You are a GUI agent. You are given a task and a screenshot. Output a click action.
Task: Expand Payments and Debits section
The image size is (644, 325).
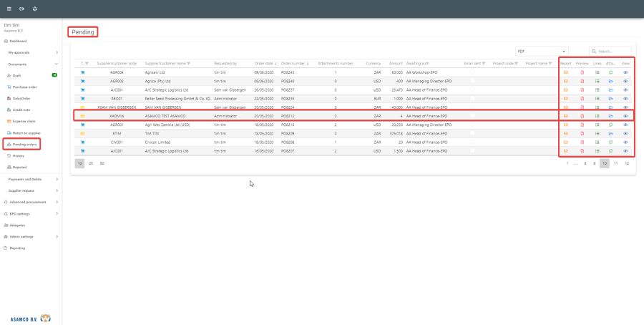(32, 179)
